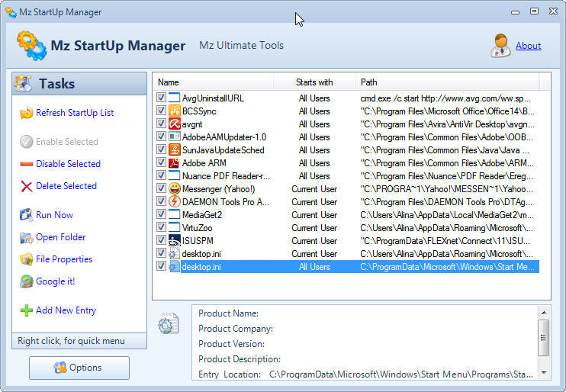Sort list by Name column header
566x392 pixels.
point(214,82)
